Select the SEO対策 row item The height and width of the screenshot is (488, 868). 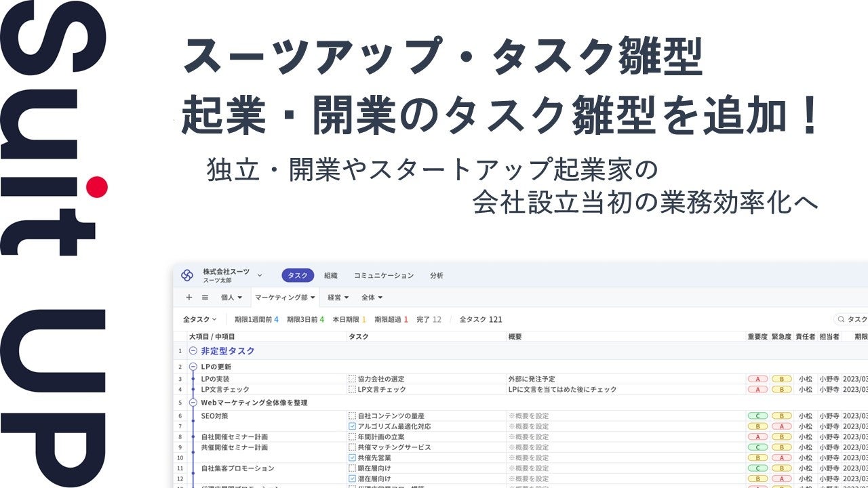214,415
